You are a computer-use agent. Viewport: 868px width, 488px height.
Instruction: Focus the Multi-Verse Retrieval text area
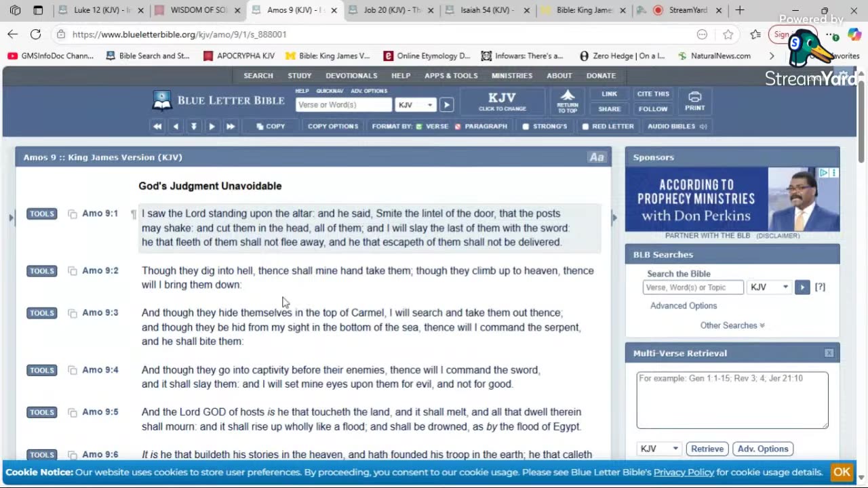(732, 400)
